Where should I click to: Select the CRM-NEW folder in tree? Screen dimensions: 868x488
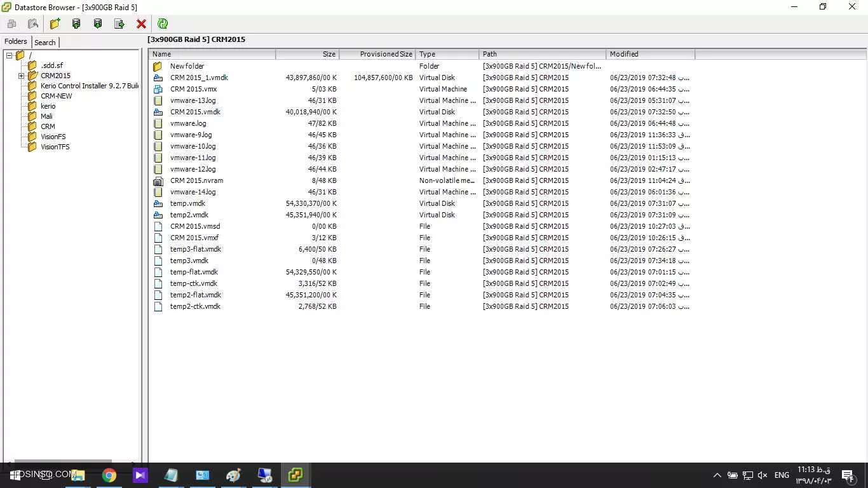[57, 96]
